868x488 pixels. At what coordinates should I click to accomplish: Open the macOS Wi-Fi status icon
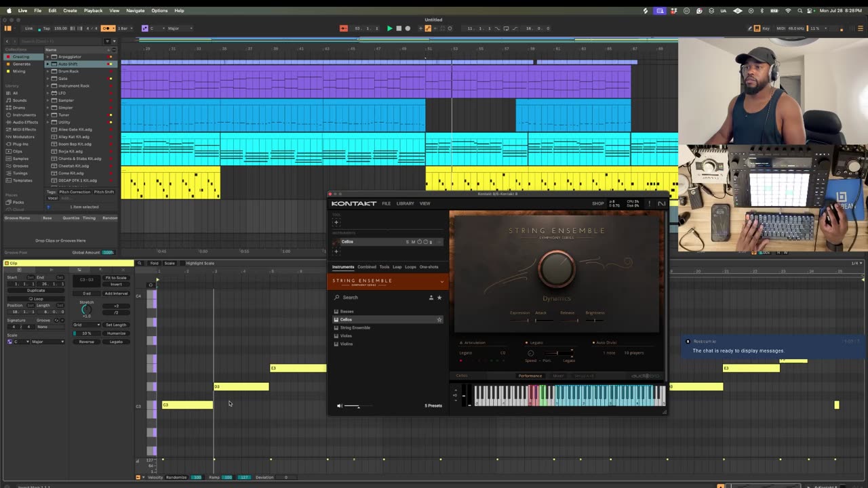788,11
